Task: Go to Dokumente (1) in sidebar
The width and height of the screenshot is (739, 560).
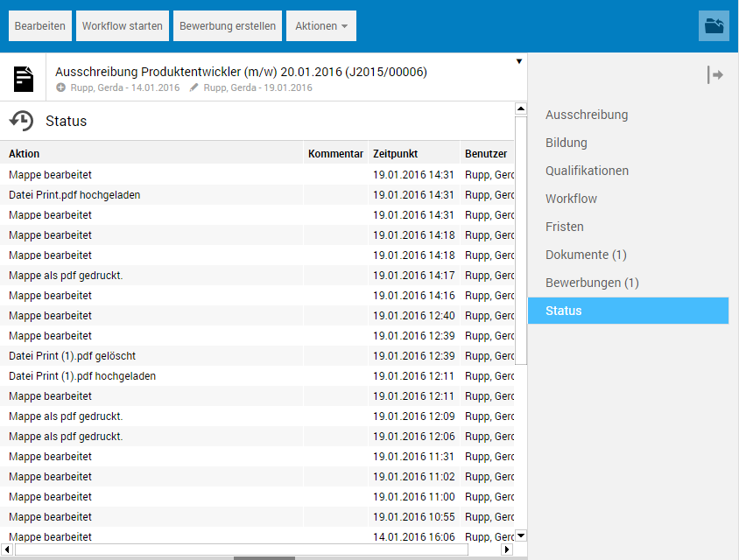Action: tap(586, 255)
